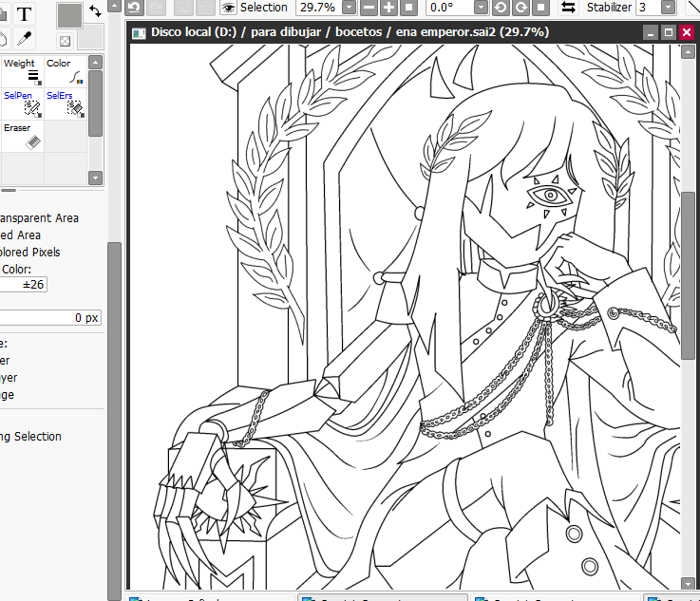Click the tool list scrollbar thumb
Image resolution: width=700 pixels, height=601 pixels.
(x=96, y=103)
